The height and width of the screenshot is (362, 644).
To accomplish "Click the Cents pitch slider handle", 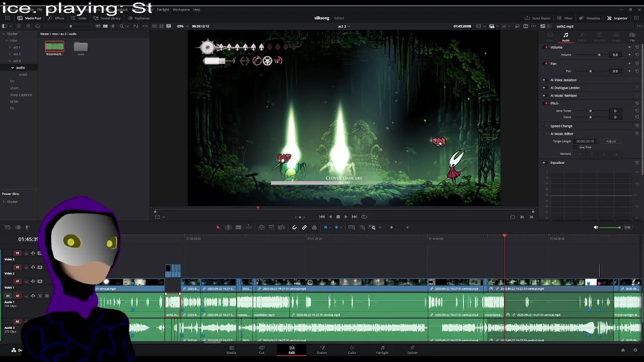I will 591,117.
